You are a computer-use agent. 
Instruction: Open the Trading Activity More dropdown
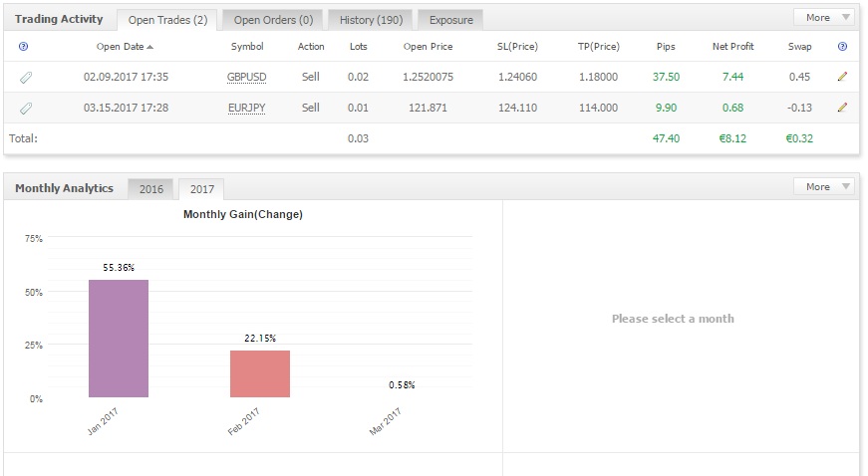point(823,18)
